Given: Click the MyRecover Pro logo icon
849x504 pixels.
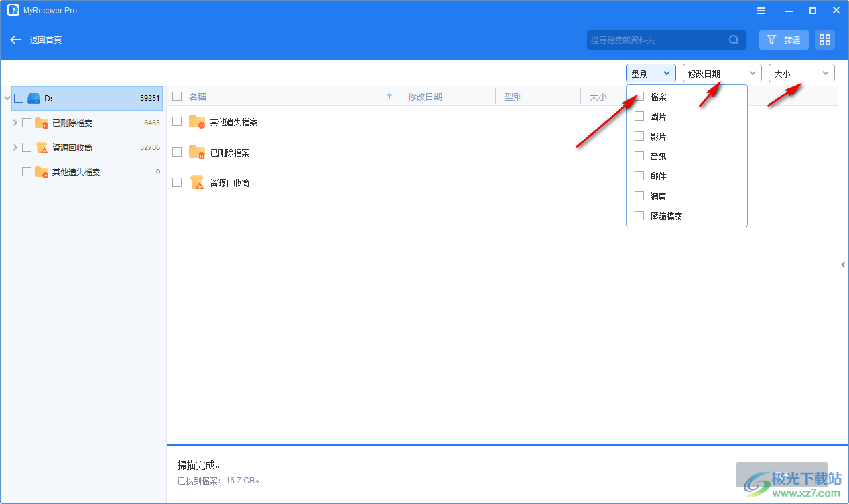Looking at the screenshot, I should pyautogui.click(x=13, y=10).
